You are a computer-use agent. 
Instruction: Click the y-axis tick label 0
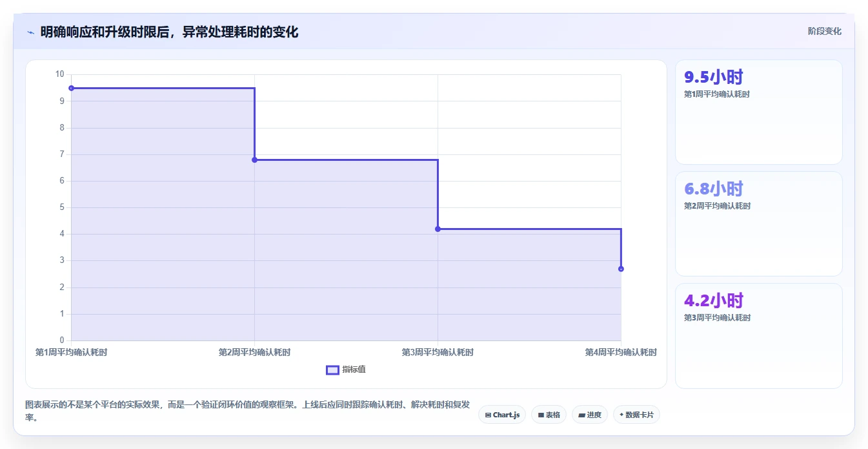coord(62,340)
